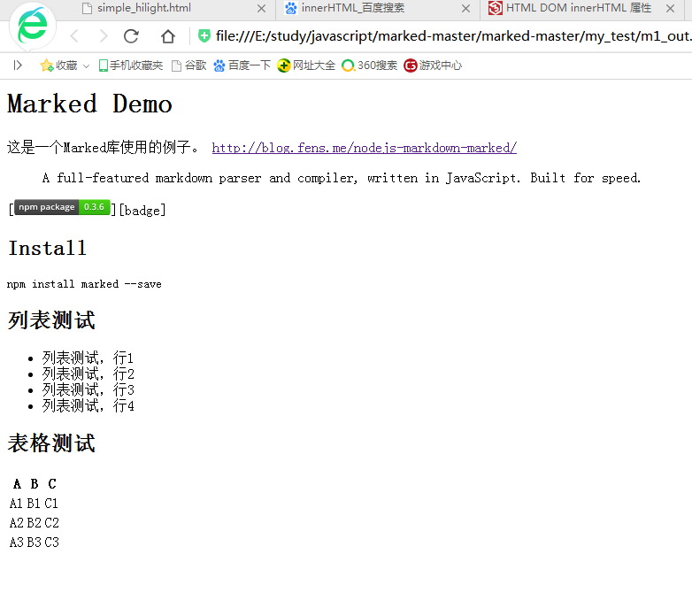Click the Install heading
The width and height of the screenshot is (692, 616).
(47, 248)
